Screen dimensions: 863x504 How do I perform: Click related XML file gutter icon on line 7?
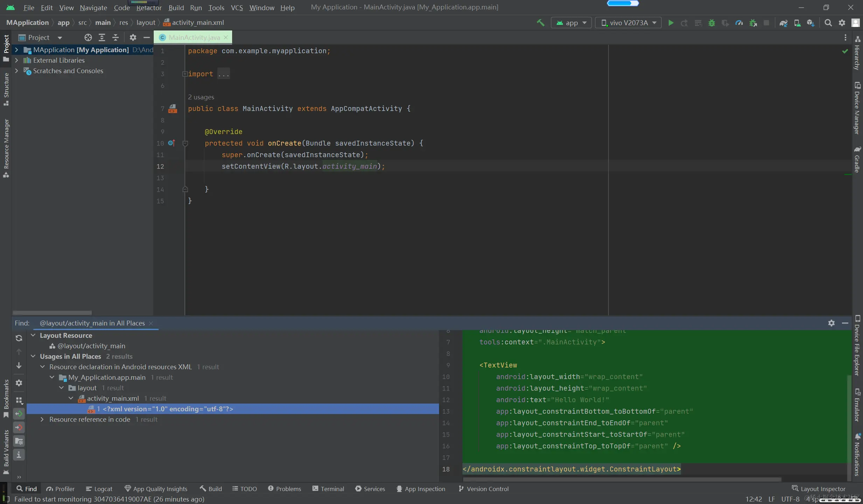click(173, 108)
